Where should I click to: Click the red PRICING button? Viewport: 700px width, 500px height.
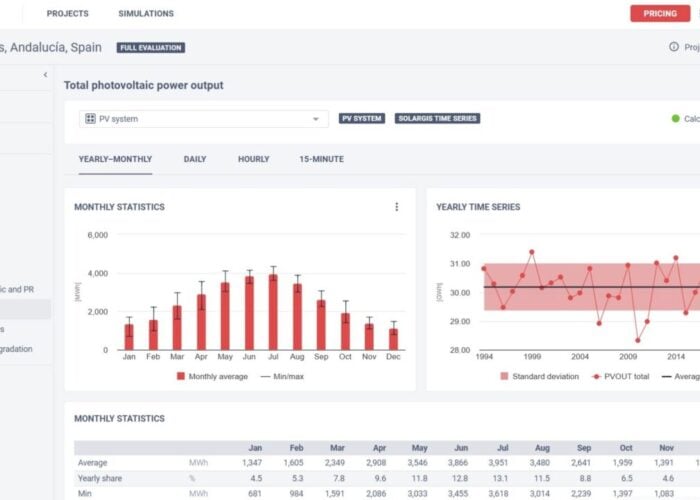point(660,14)
